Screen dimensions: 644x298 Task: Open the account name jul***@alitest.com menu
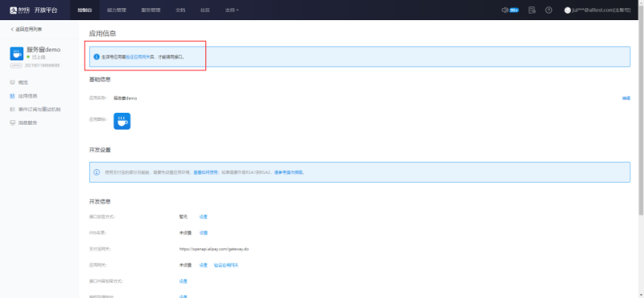(601, 10)
